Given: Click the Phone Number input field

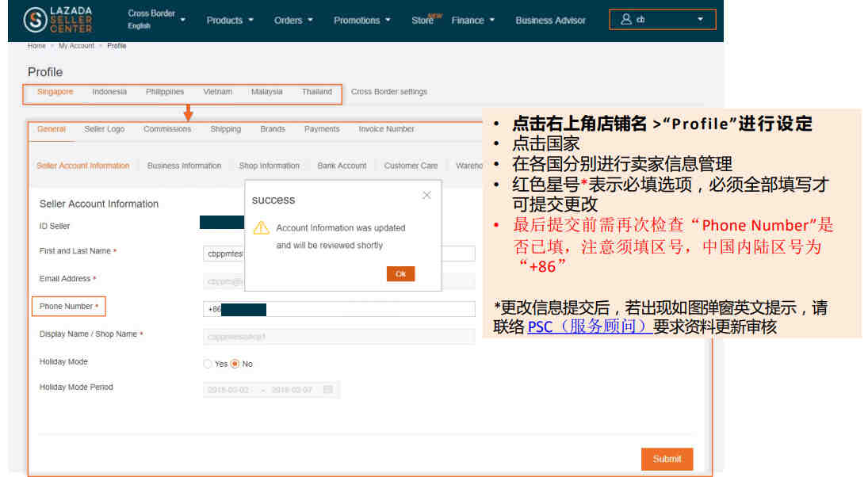Looking at the screenshot, I should click(x=338, y=309).
